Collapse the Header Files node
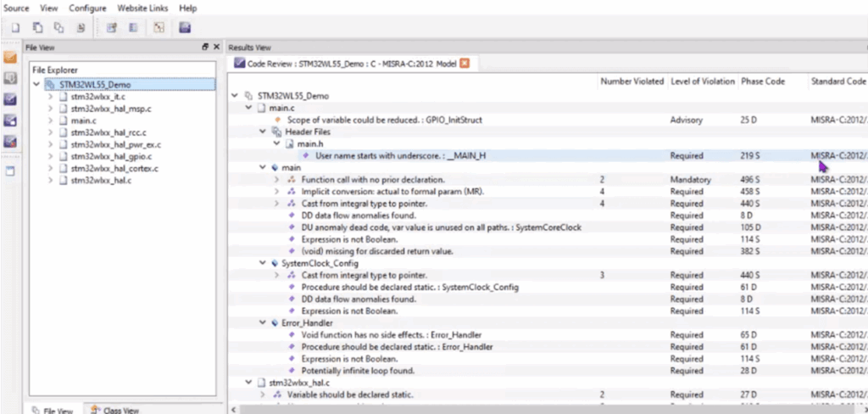 [x=263, y=131]
